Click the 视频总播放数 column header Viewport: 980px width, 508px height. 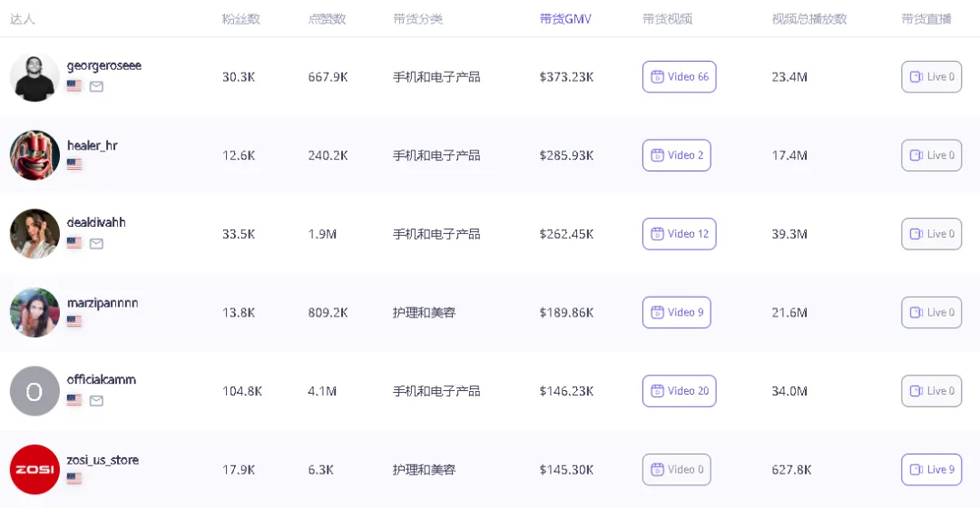click(x=809, y=19)
